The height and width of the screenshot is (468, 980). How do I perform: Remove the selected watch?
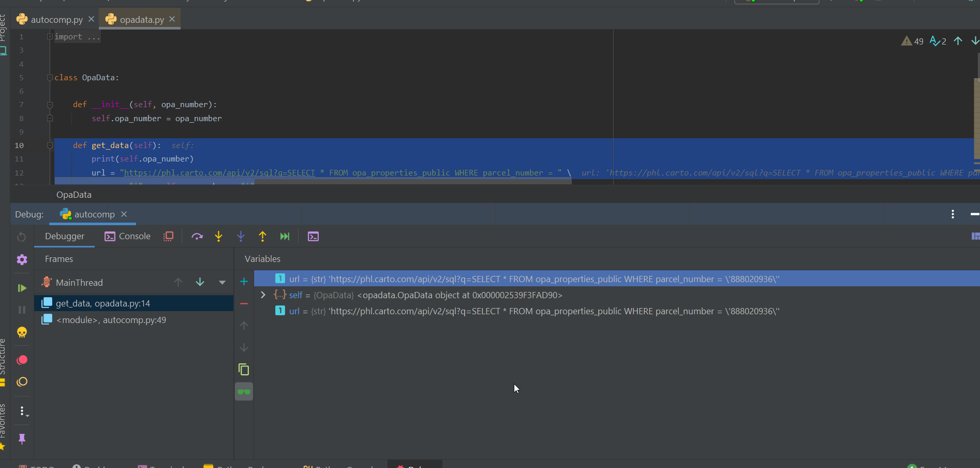tap(244, 303)
